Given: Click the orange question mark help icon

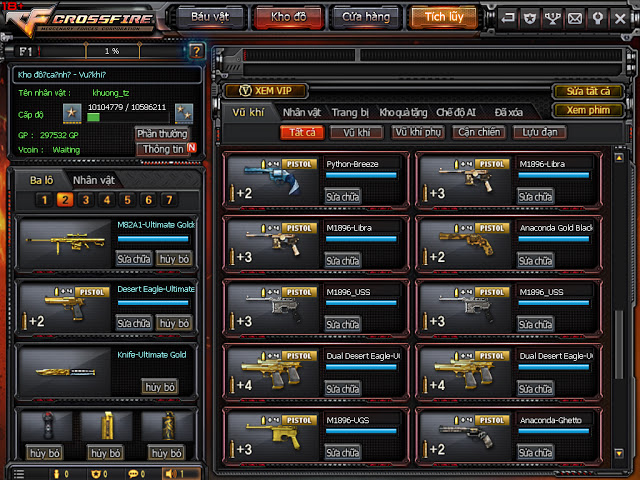Looking at the screenshot, I should (x=196, y=51).
